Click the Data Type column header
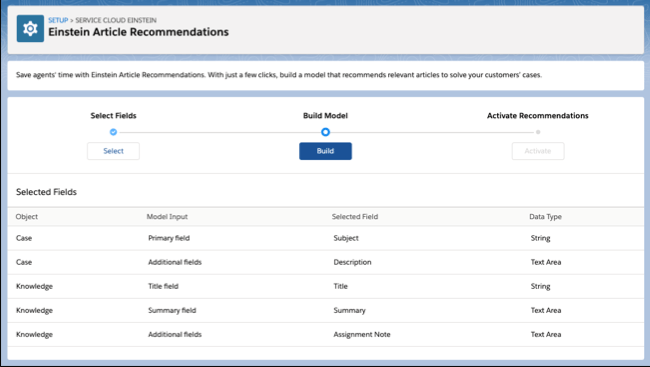 point(545,216)
